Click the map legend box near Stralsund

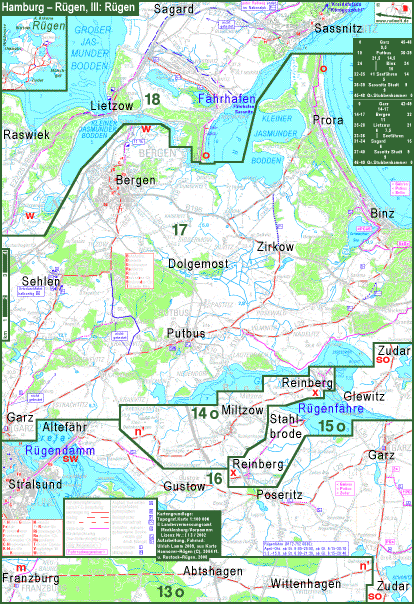[x=111, y=527]
